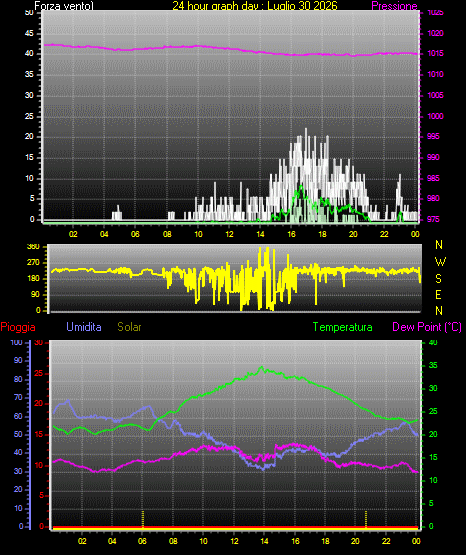
Task: Click the 100 humidity axis value
Action: (17, 342)
